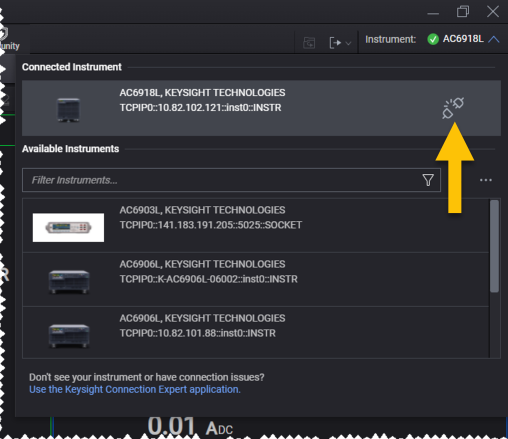The width and height of the screenshot is (508, 439).
Task: Select AC6906L at K-AC6906L-06002 address
Action: tap(255, 279)
